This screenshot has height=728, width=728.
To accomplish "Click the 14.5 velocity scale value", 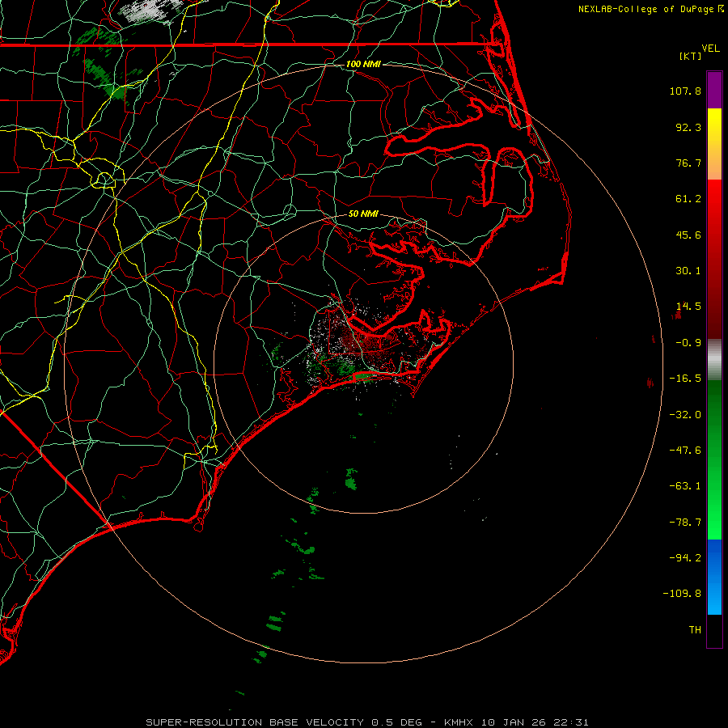I will [x=688, y=307].
